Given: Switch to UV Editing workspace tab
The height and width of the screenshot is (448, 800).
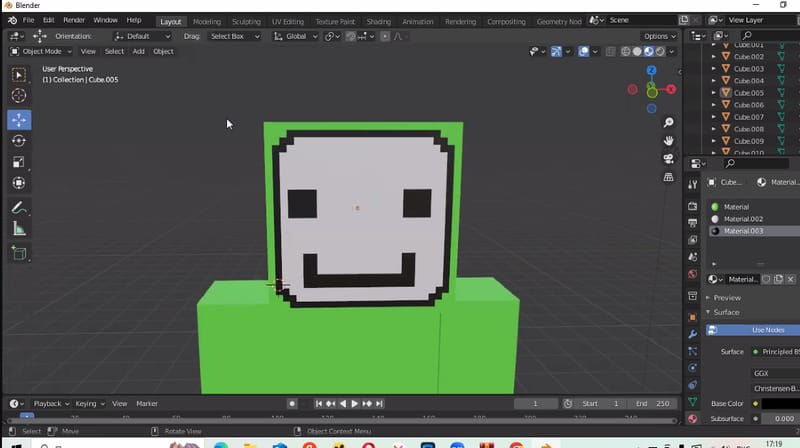Looking at the screenshot, I should click(x=288, y=21).
